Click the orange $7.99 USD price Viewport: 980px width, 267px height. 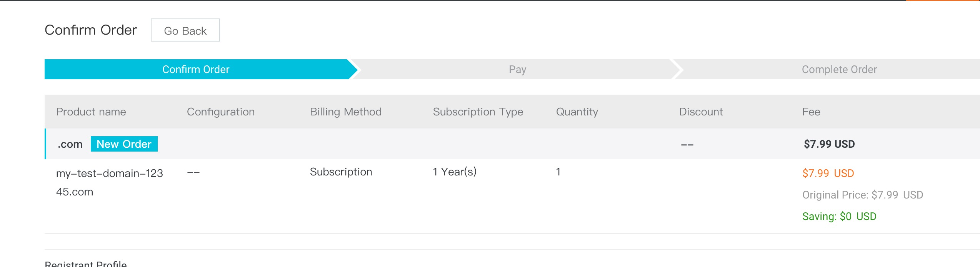coord(828,174)
